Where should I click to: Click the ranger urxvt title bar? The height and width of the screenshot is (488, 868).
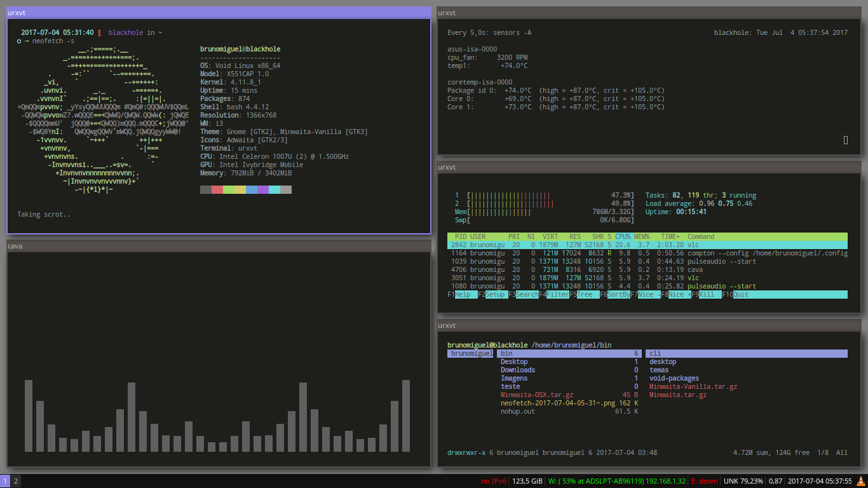point(649,325)
